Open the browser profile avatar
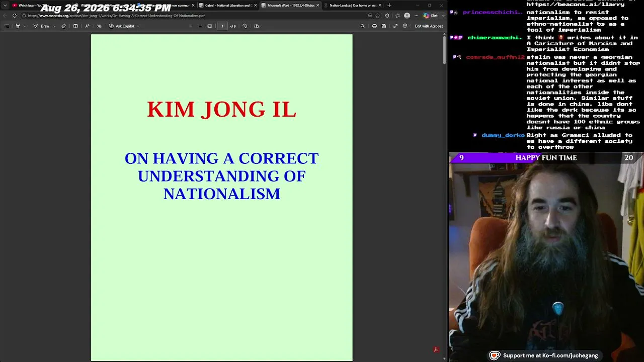The height and width of the screenshot is (362, 644). (x=407, y=16)
